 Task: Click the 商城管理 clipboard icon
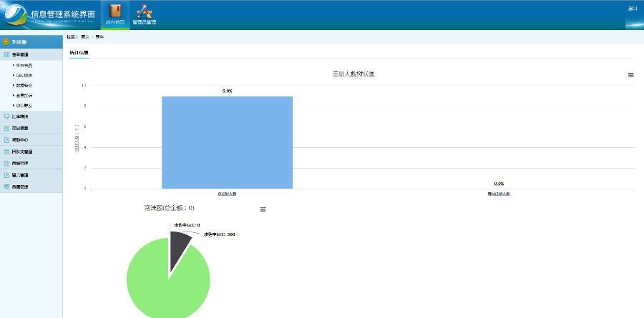pyautogui.click(x=6, y=164)
